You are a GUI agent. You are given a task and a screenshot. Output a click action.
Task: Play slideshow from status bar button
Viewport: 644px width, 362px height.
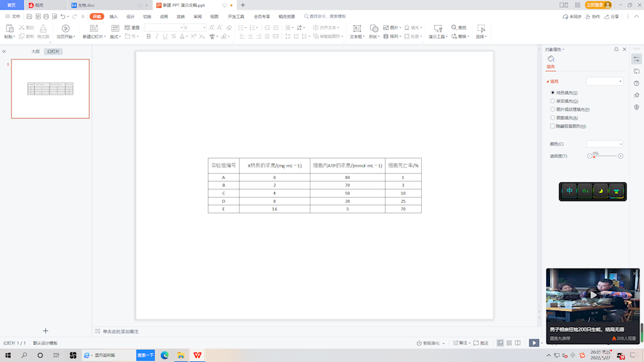tap(534, 343)
